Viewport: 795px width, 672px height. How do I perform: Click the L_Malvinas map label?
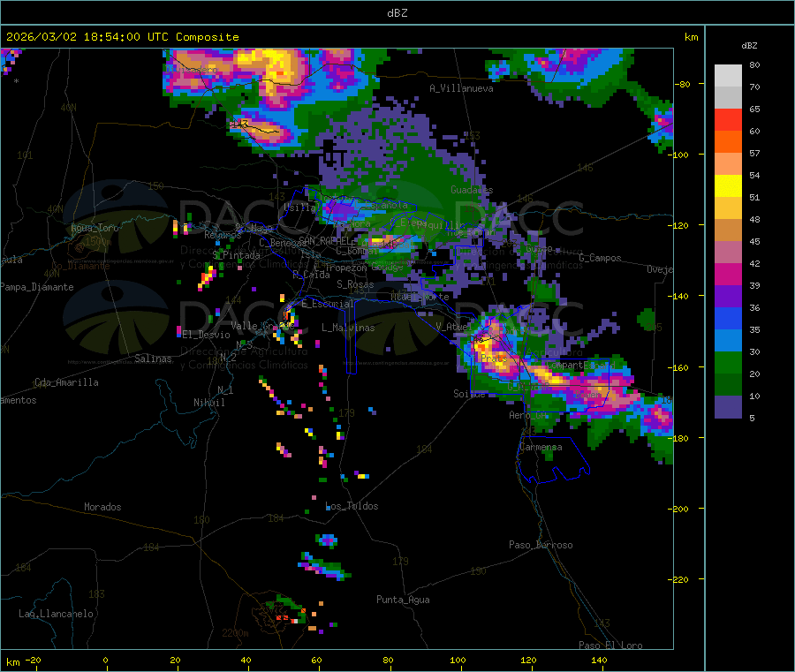[348, 328]
